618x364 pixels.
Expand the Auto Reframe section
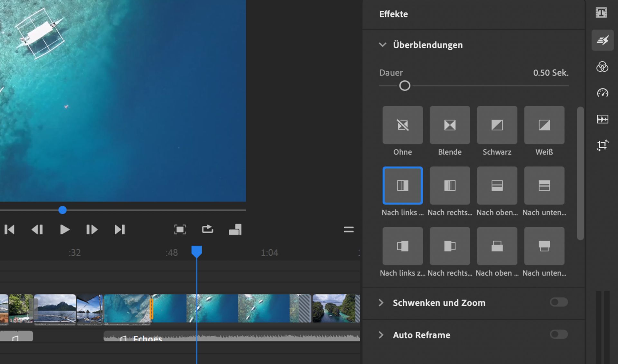[x=381, y=335]
